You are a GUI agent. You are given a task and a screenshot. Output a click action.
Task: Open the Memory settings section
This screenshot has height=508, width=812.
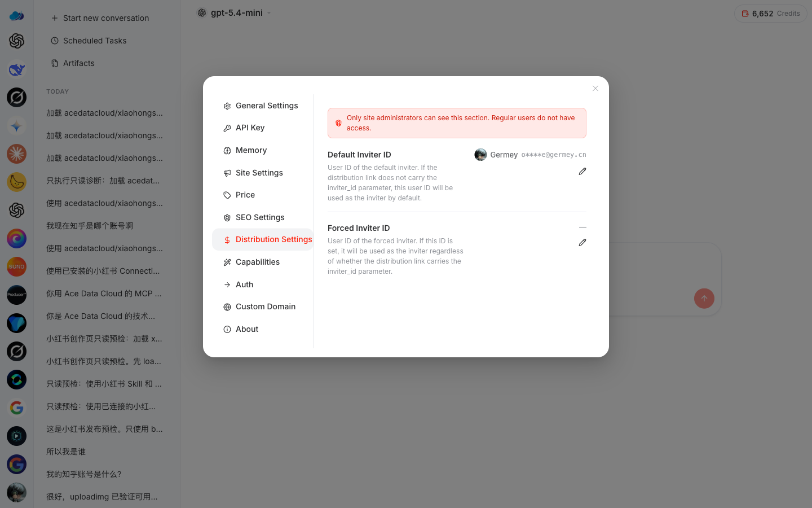click(263, 150)
